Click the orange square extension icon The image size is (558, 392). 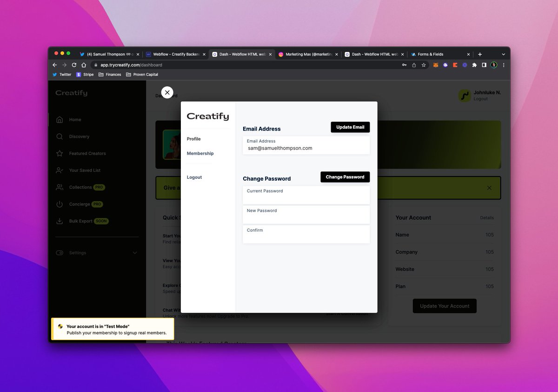tap(455, 65)
